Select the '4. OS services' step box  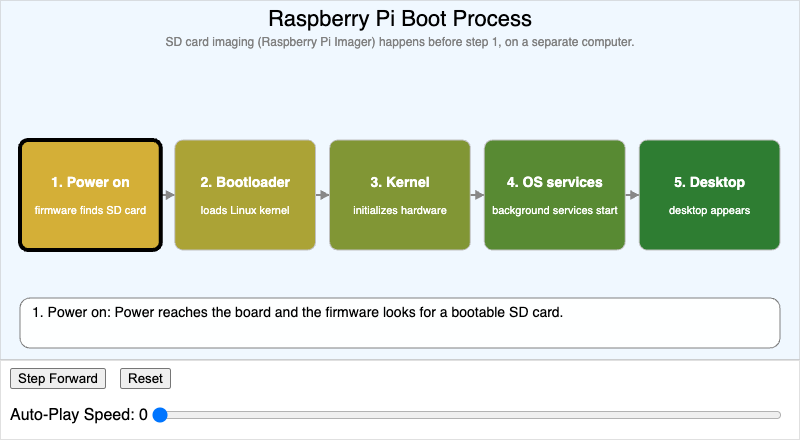[x=555, y=195]
